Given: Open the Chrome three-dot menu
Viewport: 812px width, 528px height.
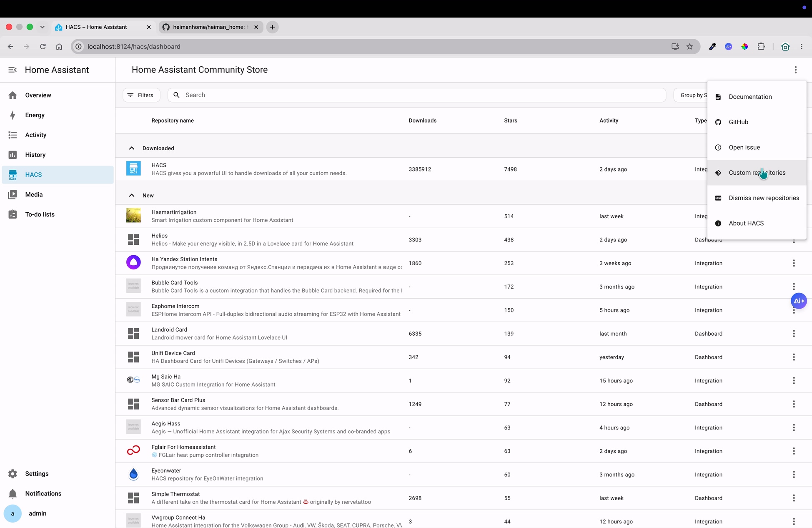Looking at the screenshot, I should [x=802, y=47].
